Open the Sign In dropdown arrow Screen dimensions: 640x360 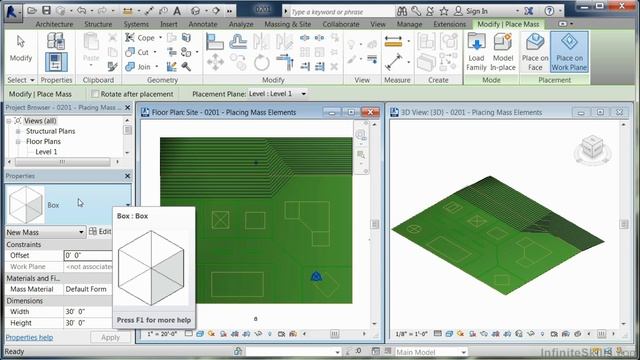(518, 11)
